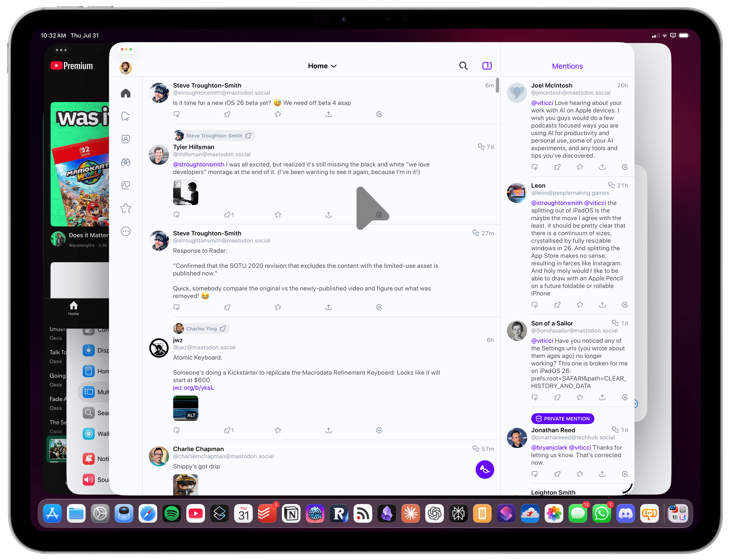Open the jwz.org/b/yksL link

coord(193,388)
